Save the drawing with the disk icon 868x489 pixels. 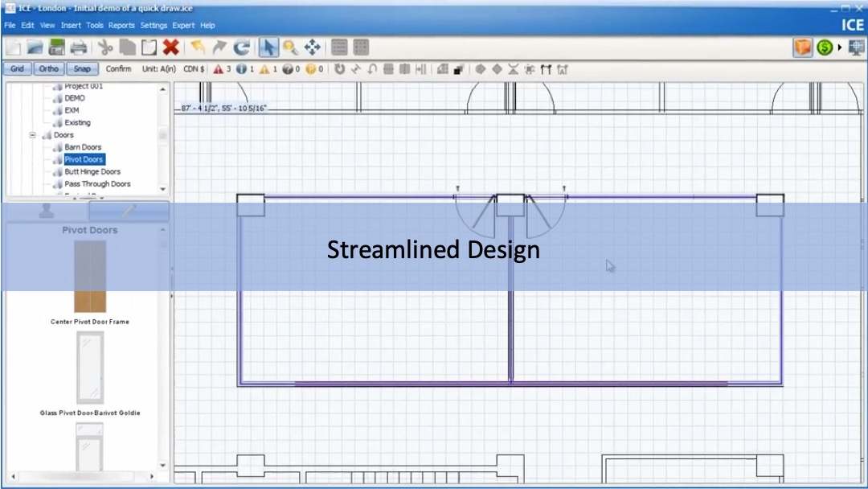click(56, 47)
